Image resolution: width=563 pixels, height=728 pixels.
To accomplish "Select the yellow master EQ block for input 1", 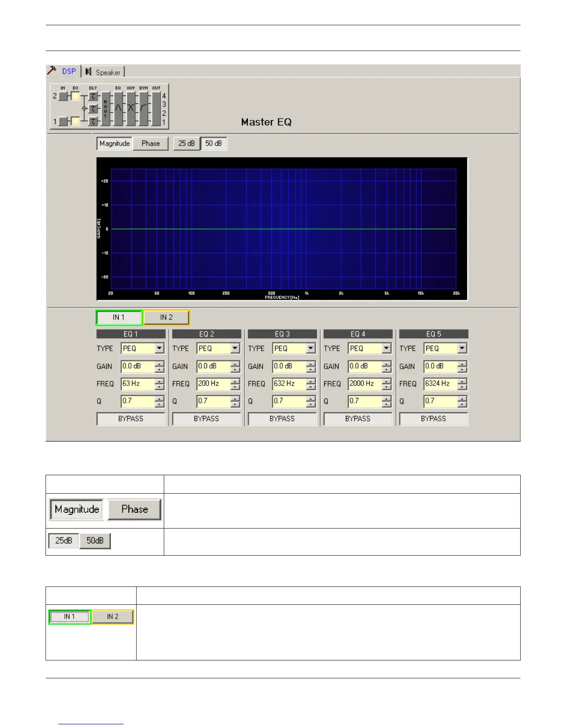I will (x=75, y=121).
